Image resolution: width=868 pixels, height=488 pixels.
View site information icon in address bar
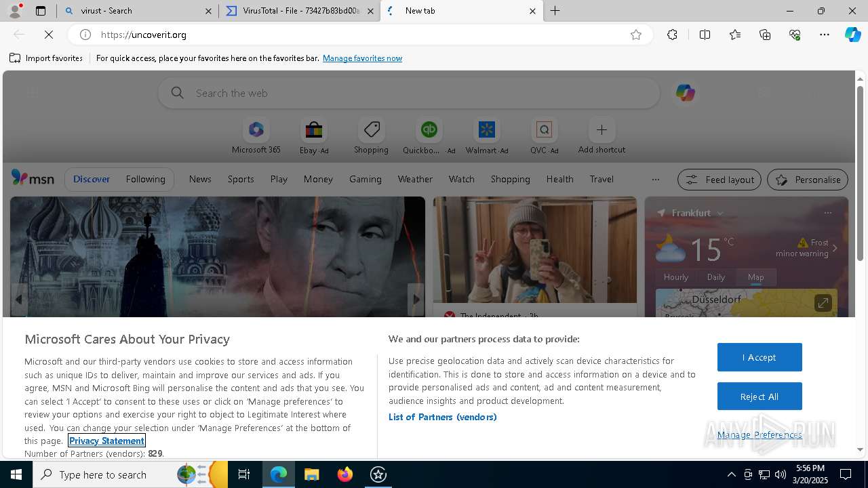point(85,35)
